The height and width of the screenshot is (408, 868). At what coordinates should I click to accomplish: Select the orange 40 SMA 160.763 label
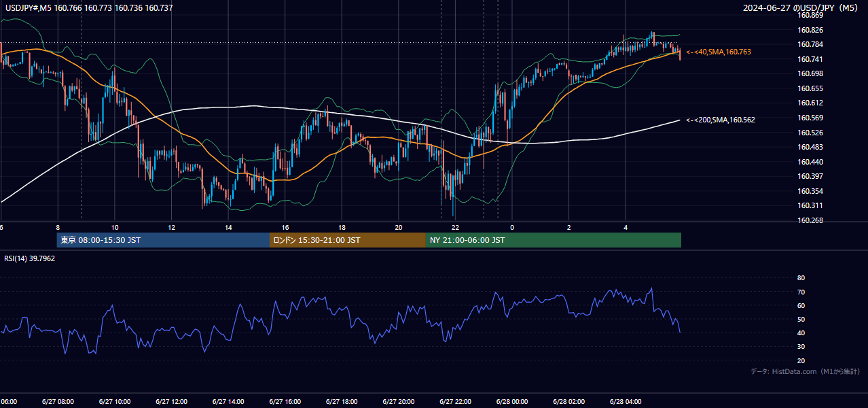pos(719,52)
